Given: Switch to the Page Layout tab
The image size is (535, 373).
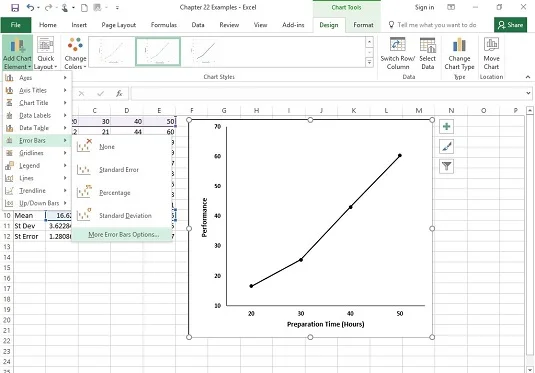Looking at the screenshot, I should [x=118, y=25].
